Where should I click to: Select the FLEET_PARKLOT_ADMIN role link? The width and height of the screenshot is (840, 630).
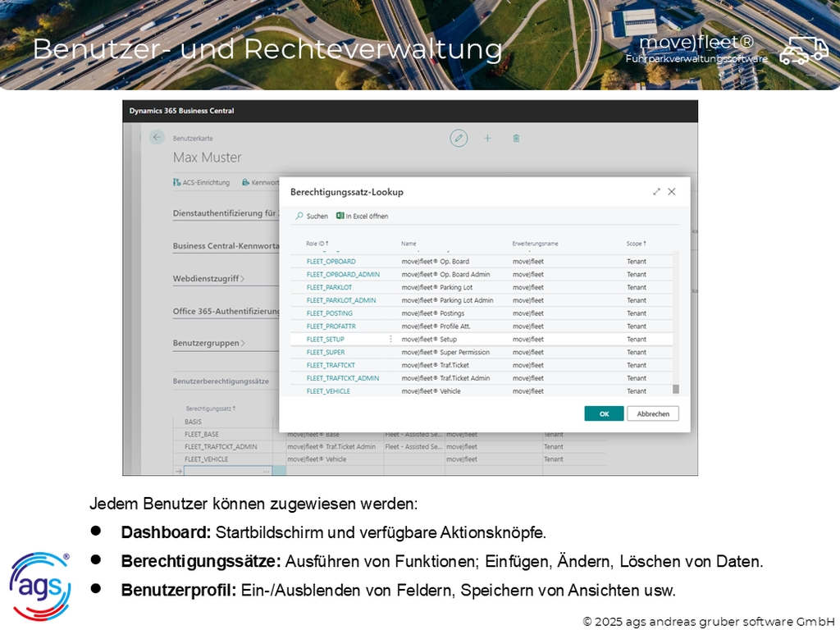click(x=341, y=300)
